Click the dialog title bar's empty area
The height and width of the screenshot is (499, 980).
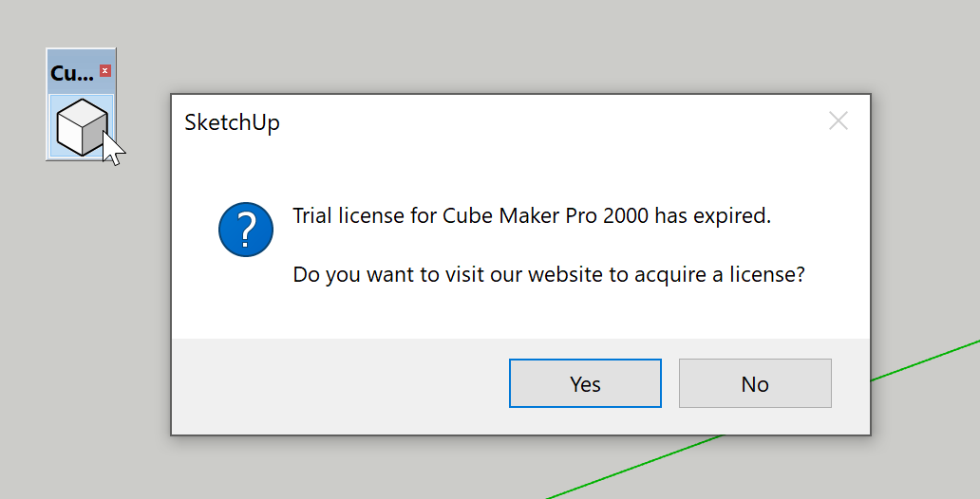pos(550,121)
